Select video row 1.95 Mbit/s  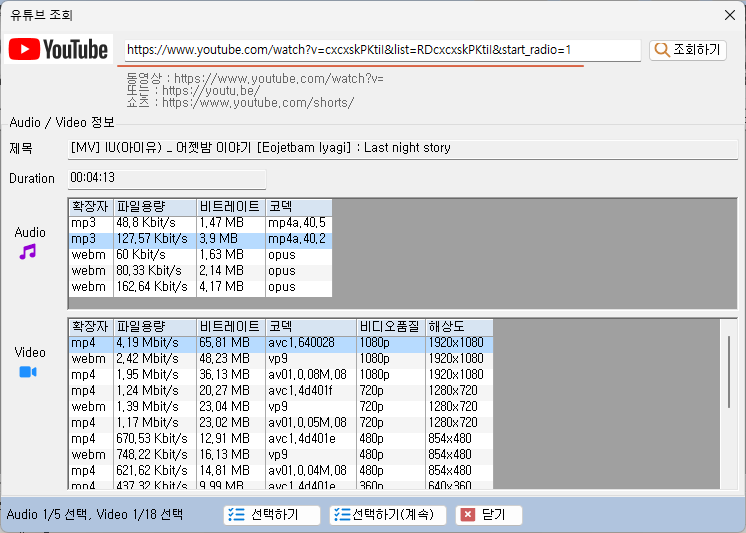coord(281,375)
